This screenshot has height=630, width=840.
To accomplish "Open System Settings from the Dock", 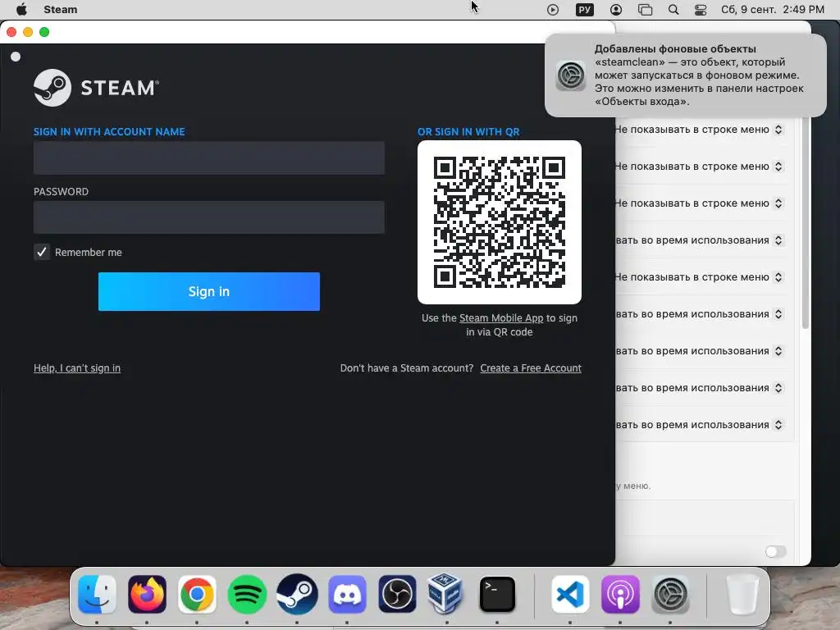I will [670, 595].
